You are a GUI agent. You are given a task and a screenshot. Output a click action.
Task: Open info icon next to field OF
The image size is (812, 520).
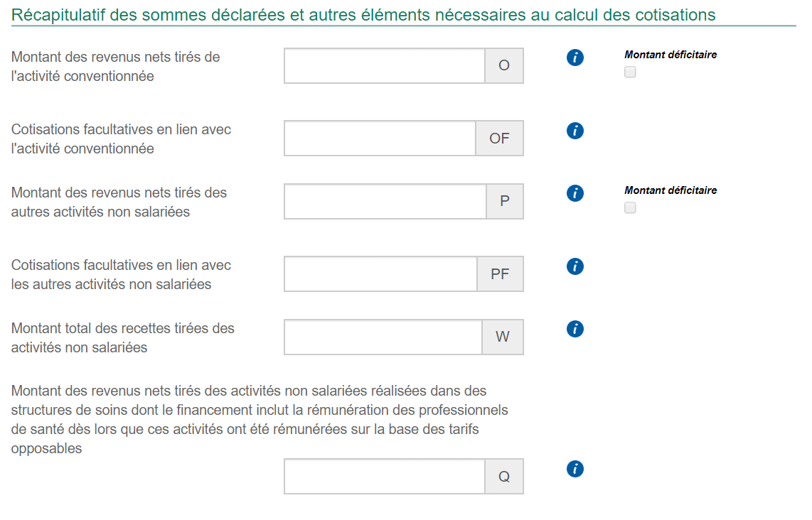[x=575, y=131]
